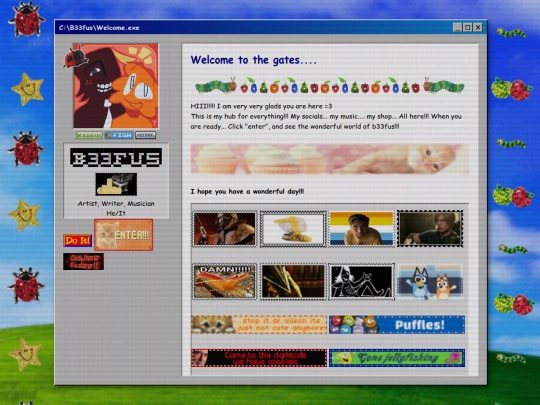Open the DAMN!!!!!! shrimp stamp
The width and height of the screenshot is (540, 405).
(225, 282)
